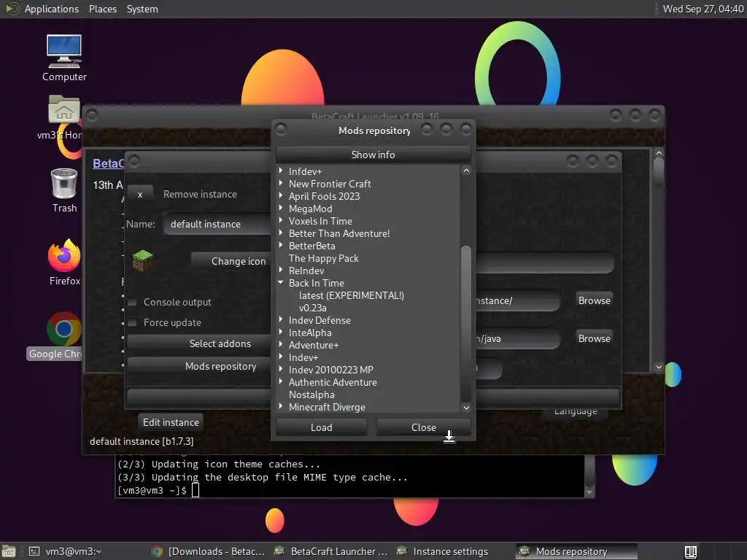The image size is (747, 560).
Task: Expand the ReIndev entry
Action: point(281,270)
